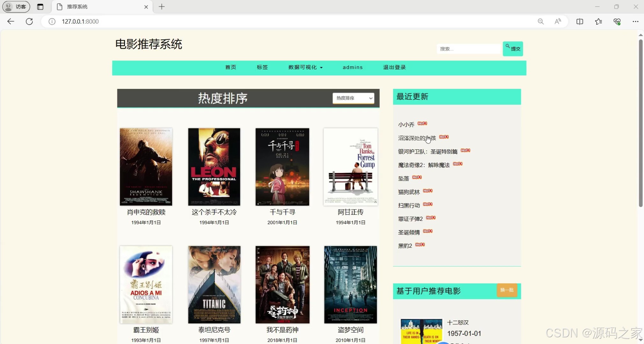Click the browser back arrow
Image resolution: width=644 pixels, height=344 pixels.
click(x=11, y=21)
